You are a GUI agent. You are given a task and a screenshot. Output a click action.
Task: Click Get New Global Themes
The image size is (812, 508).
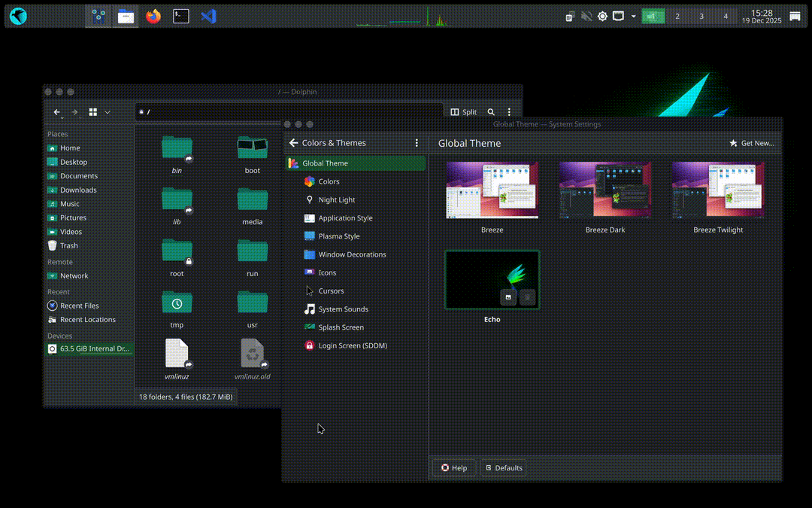point(752,142)
